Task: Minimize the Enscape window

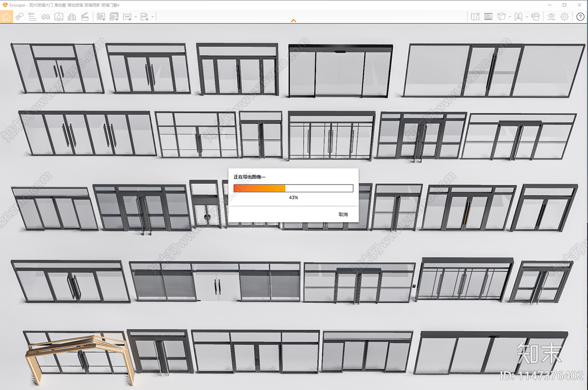Action: tap(550, 5)
